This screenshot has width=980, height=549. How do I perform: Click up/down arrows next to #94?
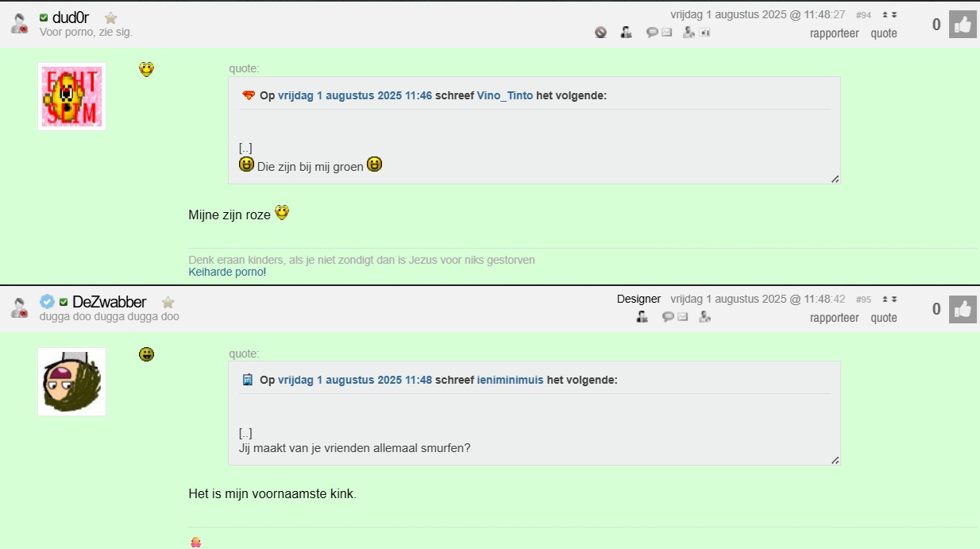(890, 14)
